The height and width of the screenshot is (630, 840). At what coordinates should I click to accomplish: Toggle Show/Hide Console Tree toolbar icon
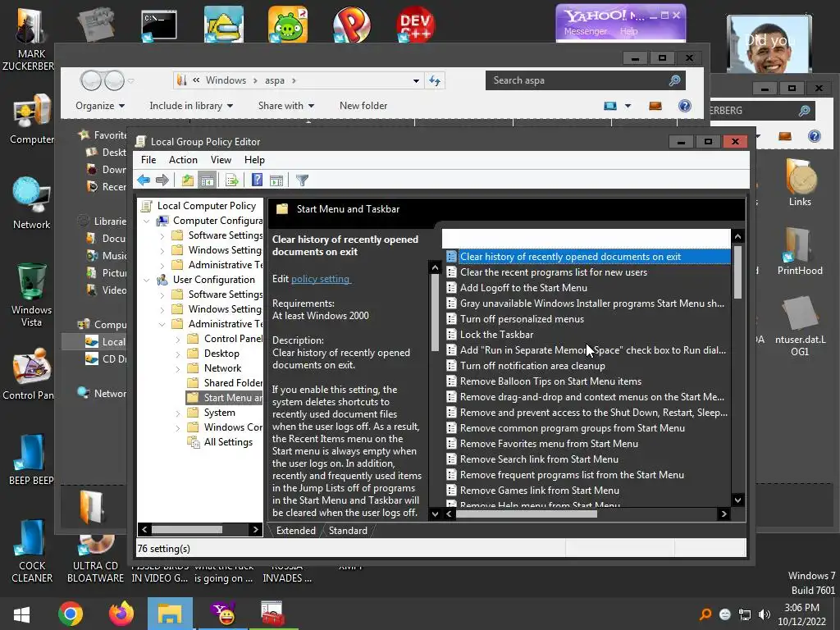click(x=207, y=180)
